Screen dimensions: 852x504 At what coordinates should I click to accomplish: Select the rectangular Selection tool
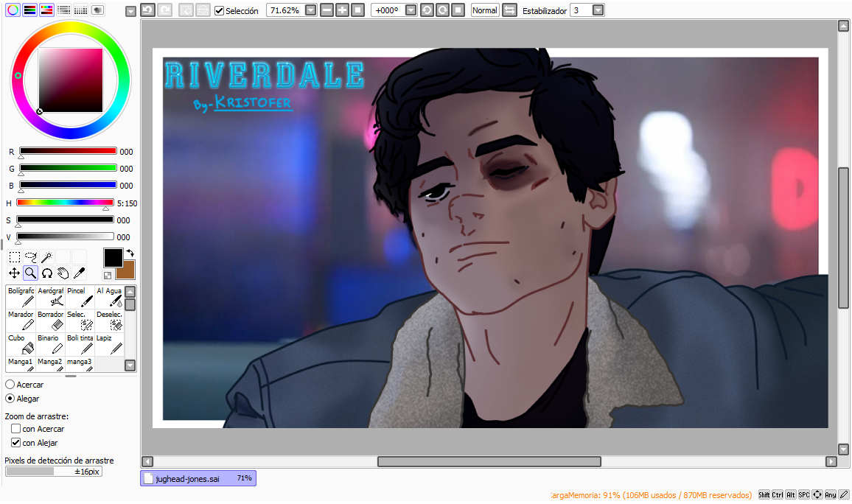tap(15, 257)
